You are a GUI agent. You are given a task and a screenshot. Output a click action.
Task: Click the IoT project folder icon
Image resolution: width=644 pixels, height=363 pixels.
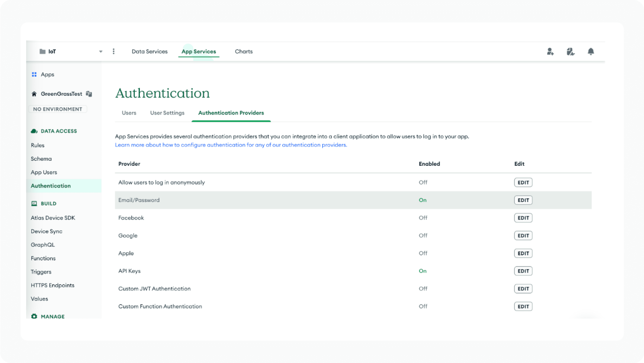point(43,51)
